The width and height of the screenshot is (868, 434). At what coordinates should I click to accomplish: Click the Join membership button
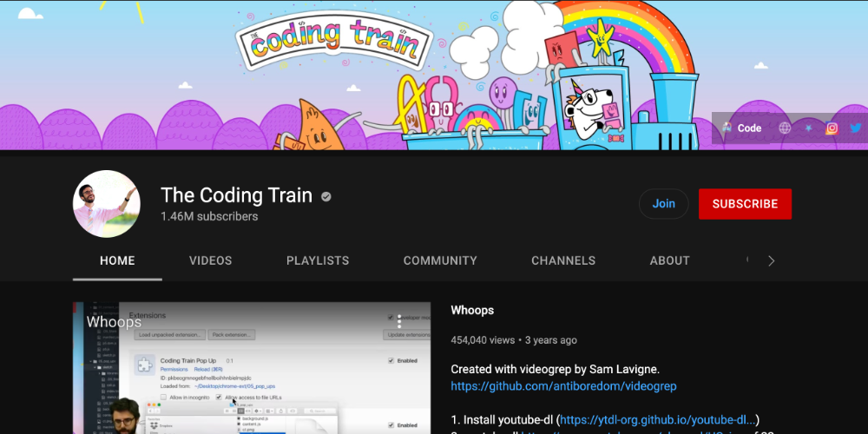pos(664,204)
